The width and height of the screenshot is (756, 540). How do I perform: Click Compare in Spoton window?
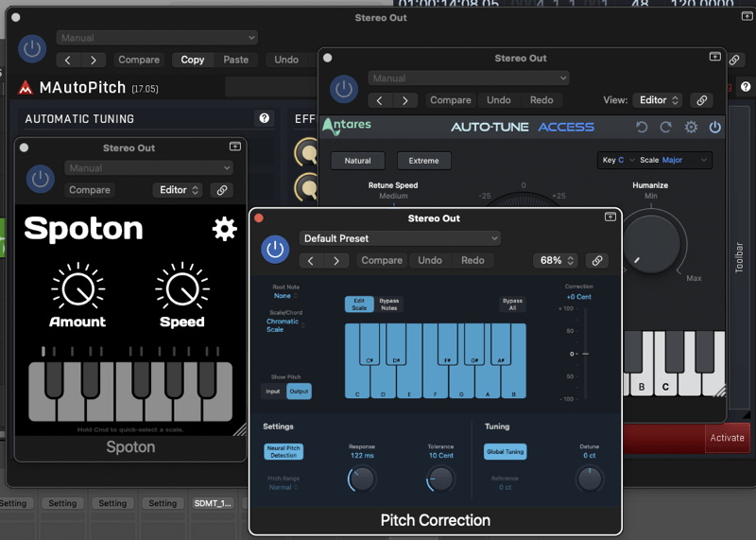tap(90, 190)
